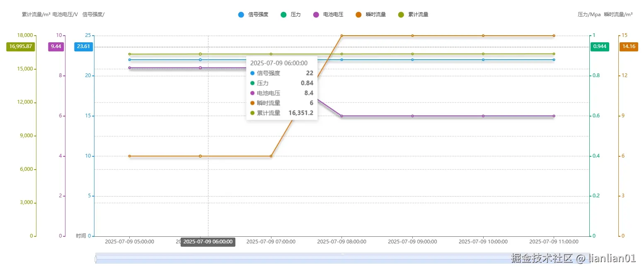Viewport: 644px width, 272px height.
Task: Click the purple 电池电压 legend circle
Action: point(316,15)
